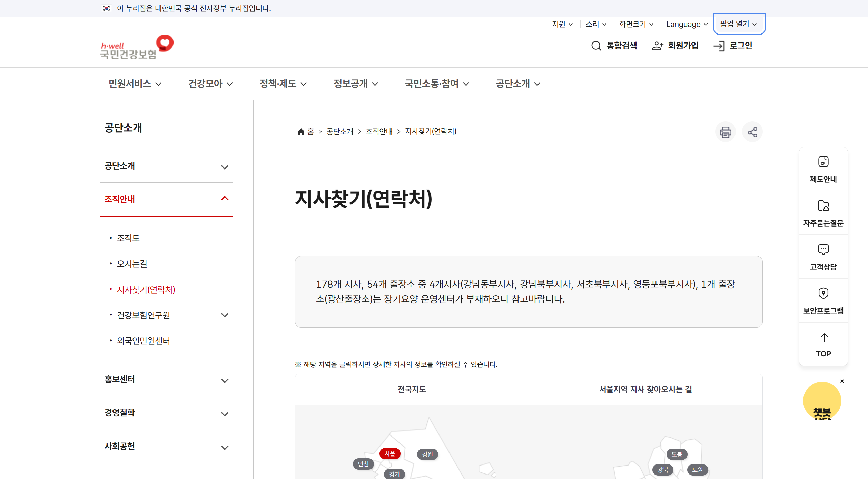Dismiss the chatbot with the × button
Screen dimensions: 868x479
click(x=842, y=381)
